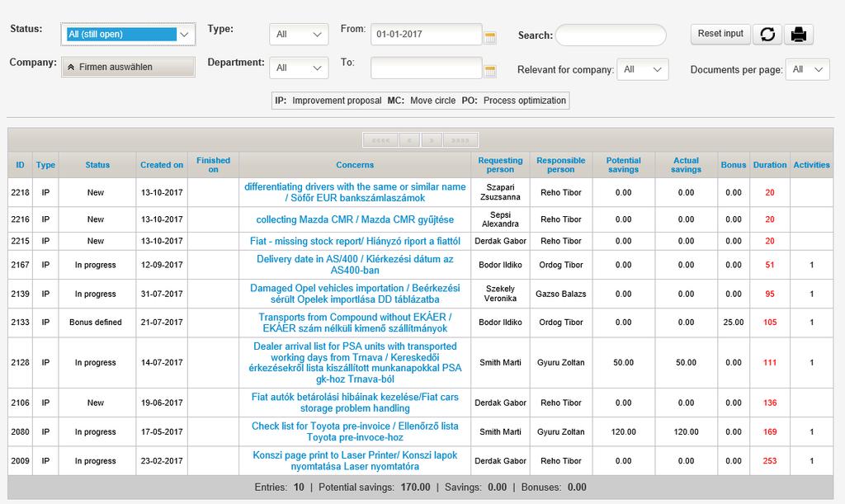
Task: Click ID 2167 in the table
Action: point(20,265)
